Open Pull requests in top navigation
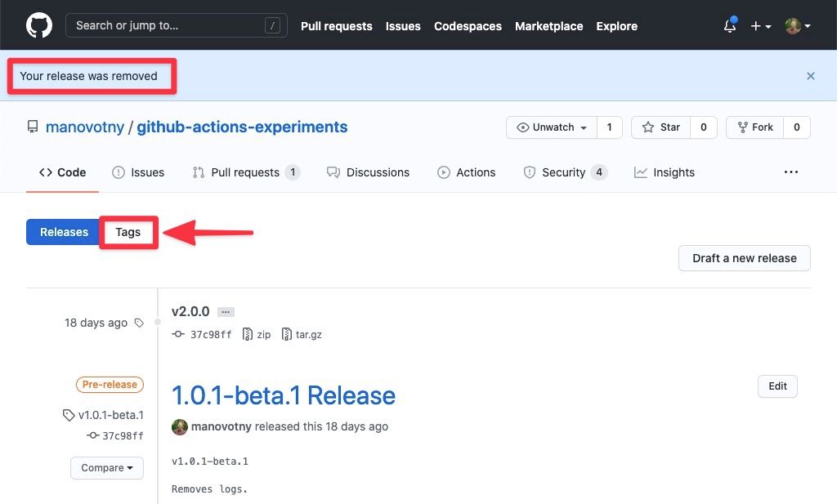The height and width of the screenshot is (504, 837). click(336, 26)
